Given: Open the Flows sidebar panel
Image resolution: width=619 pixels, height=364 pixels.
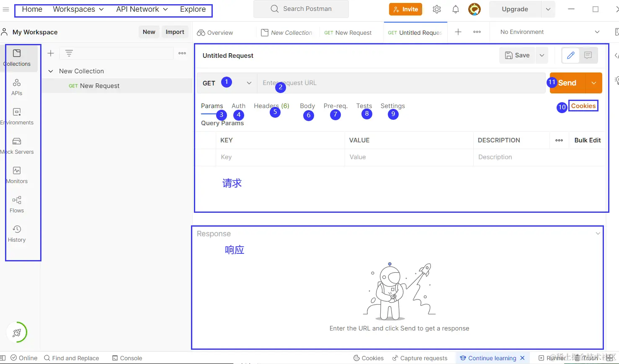Looking at the screenshot, I should tap(17, 205).
